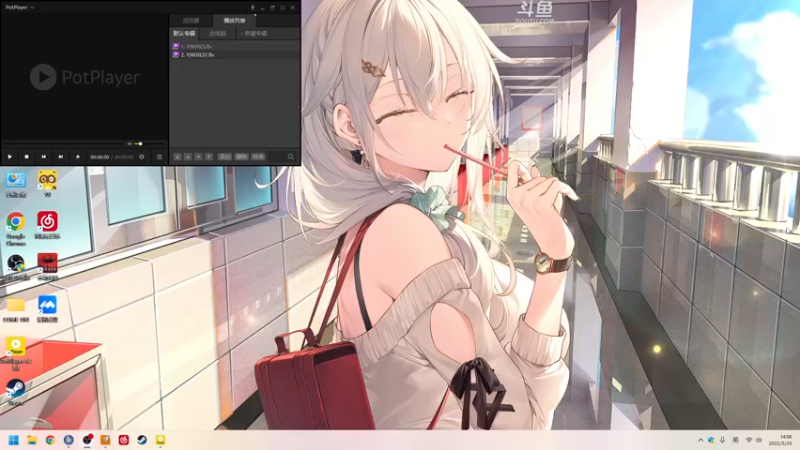
Task: Open Chrome from the taskbar
Action: [50, 440]
